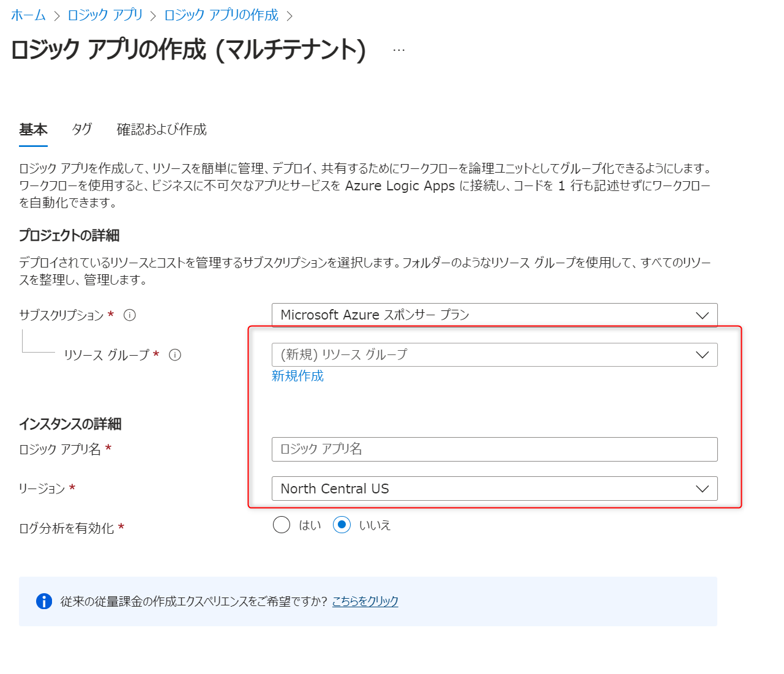Viewport: 784px width, 674px height.
Task: Click the ログ分析を有効化 label
Action: [67, 528]
